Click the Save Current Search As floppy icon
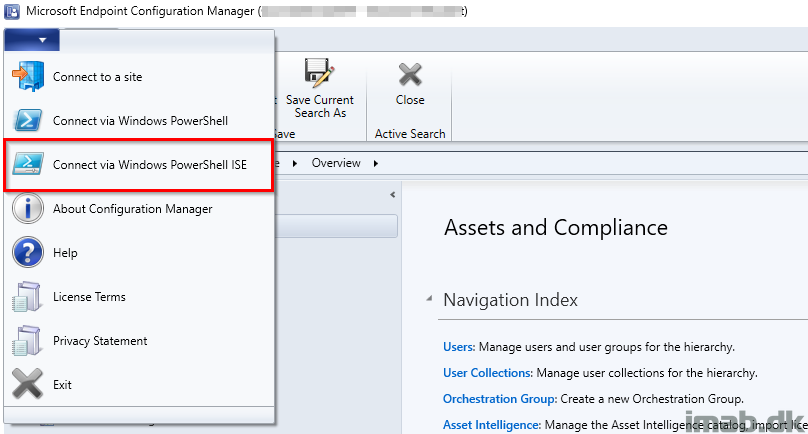808x434 pixels. [319, 72]
